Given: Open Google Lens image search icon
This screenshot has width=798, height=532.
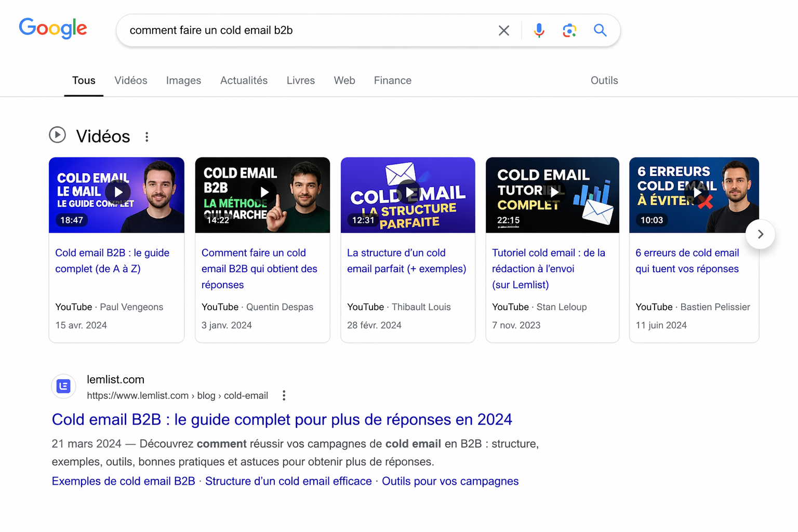Looking at the screenshot, I should [x=569, y=31].
